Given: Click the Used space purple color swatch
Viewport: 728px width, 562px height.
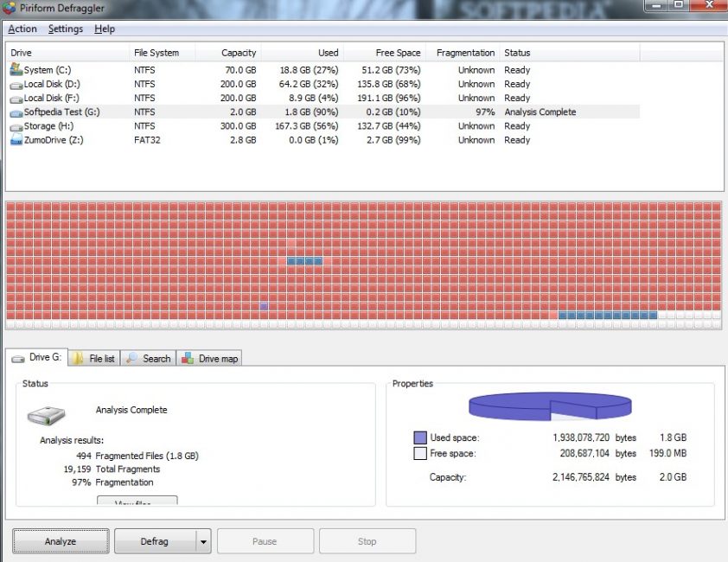Looking at the screenshot, I should click(420, 437).
